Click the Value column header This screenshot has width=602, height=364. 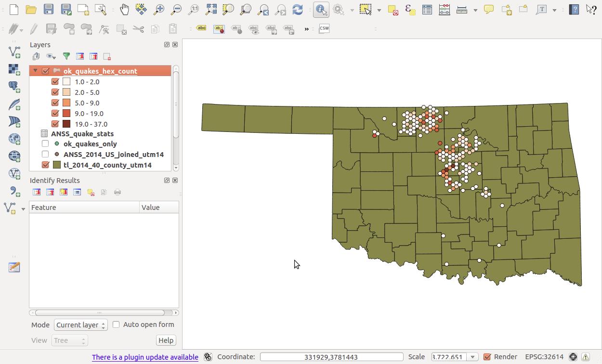[x=159, y=208]
